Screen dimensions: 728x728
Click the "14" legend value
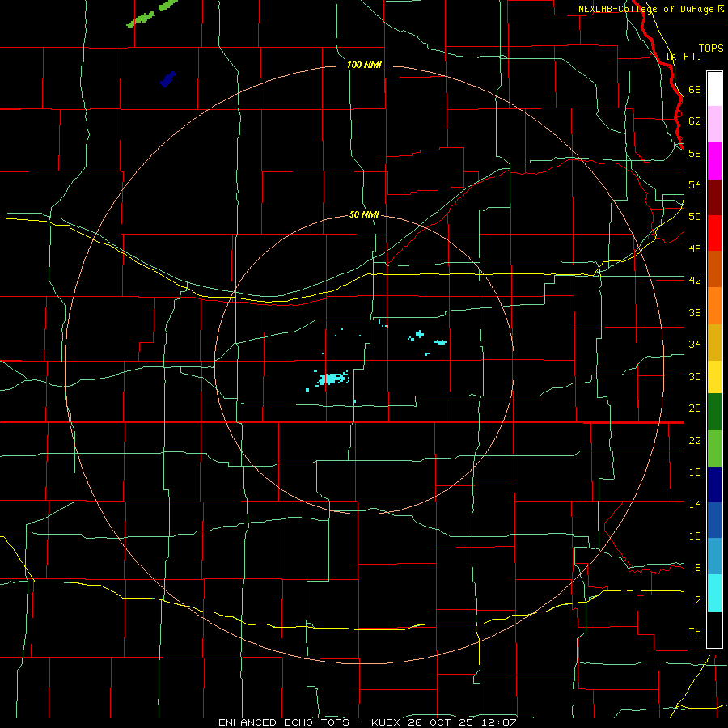[x=695, y=504]
